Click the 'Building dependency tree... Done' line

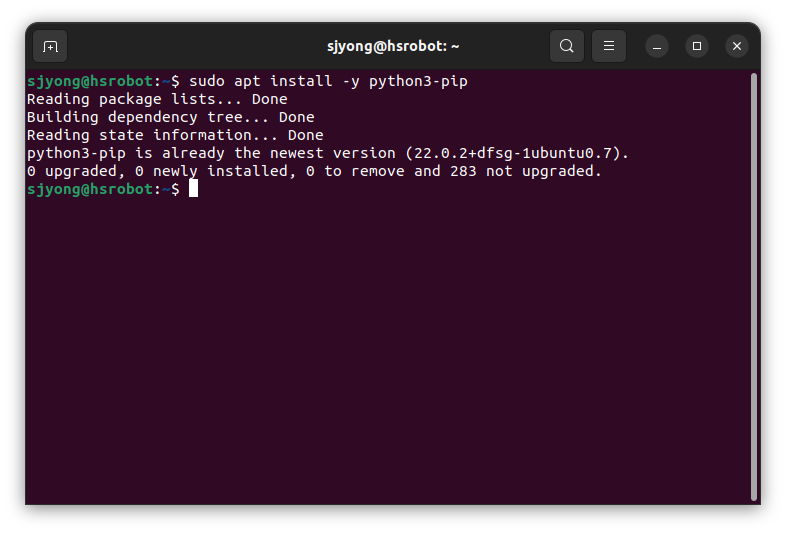coord(170,117)
